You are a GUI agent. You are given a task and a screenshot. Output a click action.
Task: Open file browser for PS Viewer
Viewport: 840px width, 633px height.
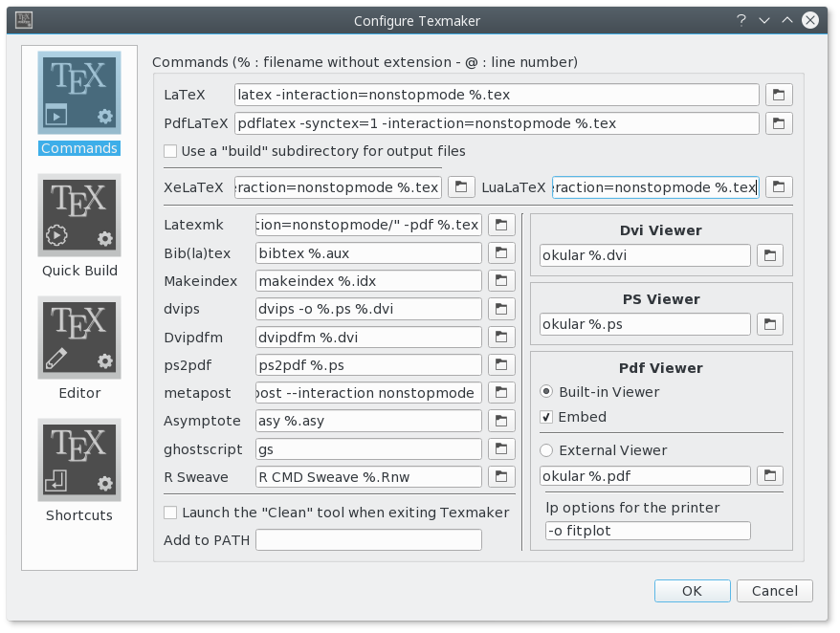[770, 324]
